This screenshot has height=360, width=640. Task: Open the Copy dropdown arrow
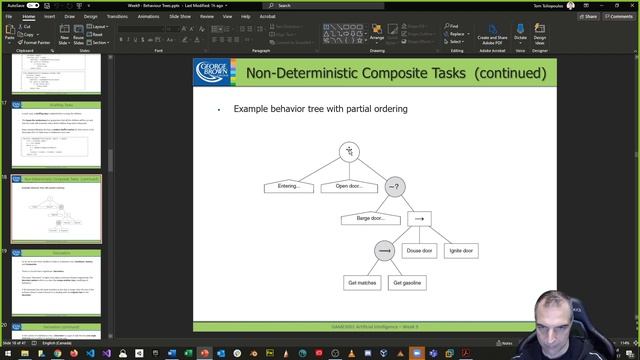[x=38, y=35]
